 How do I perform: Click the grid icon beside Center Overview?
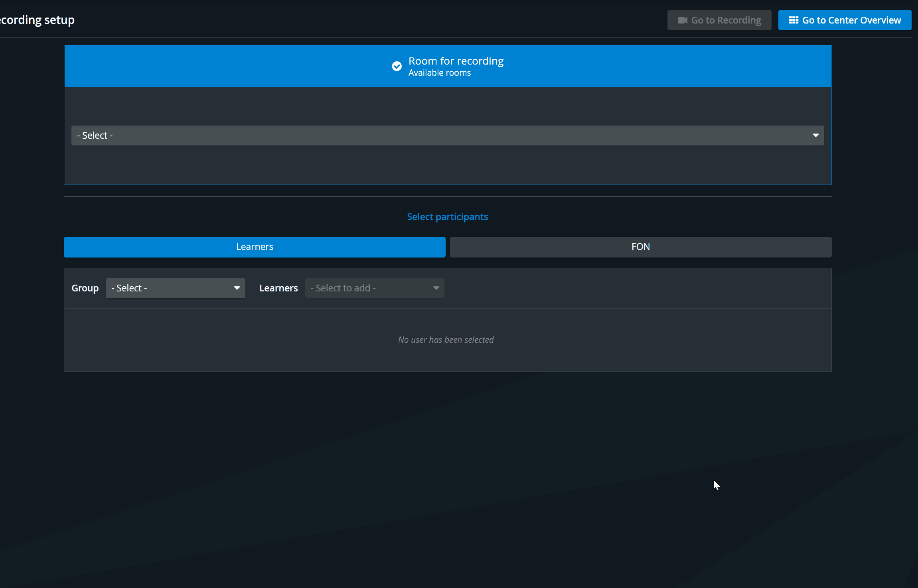794,20
